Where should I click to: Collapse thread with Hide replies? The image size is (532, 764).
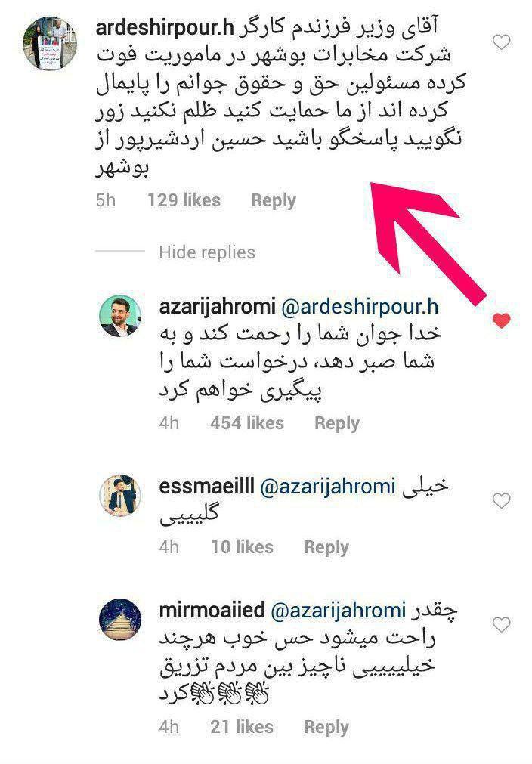point(206,252)
